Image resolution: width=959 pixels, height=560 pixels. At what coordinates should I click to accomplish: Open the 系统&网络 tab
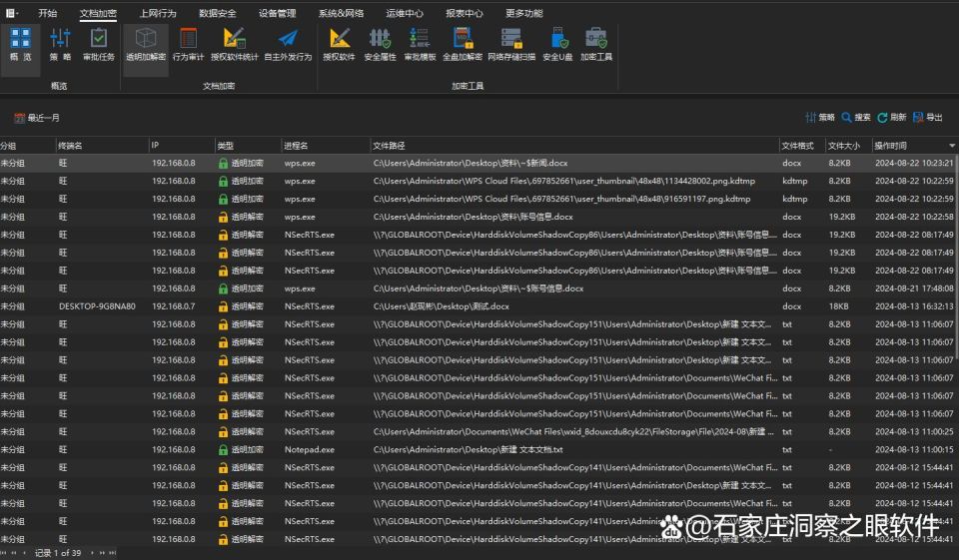click(x=341, y=13)
